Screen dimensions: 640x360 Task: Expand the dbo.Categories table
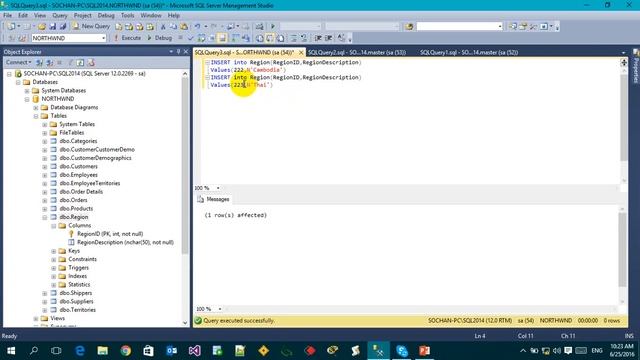(45, 141)
